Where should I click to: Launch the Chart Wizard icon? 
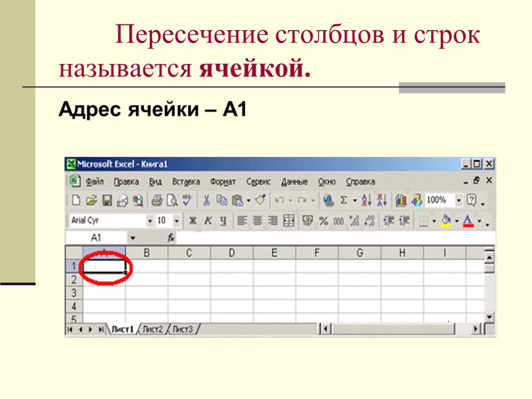pos(401,200)
